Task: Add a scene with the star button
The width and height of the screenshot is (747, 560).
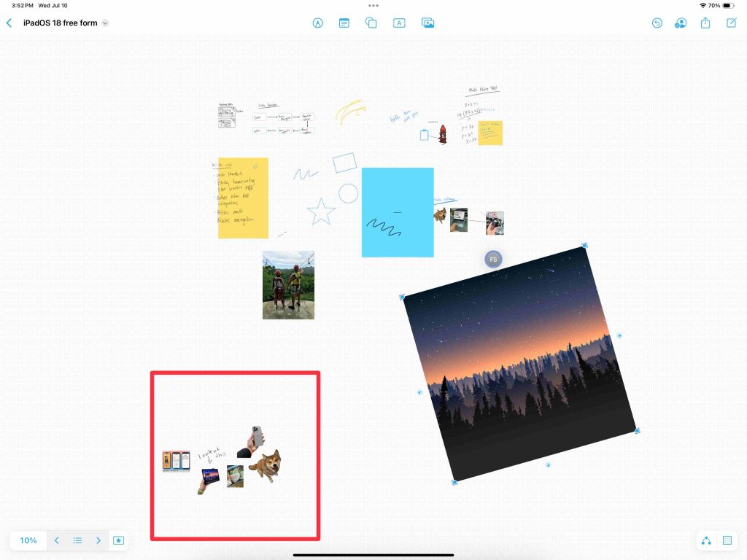Action: point(119,540)
